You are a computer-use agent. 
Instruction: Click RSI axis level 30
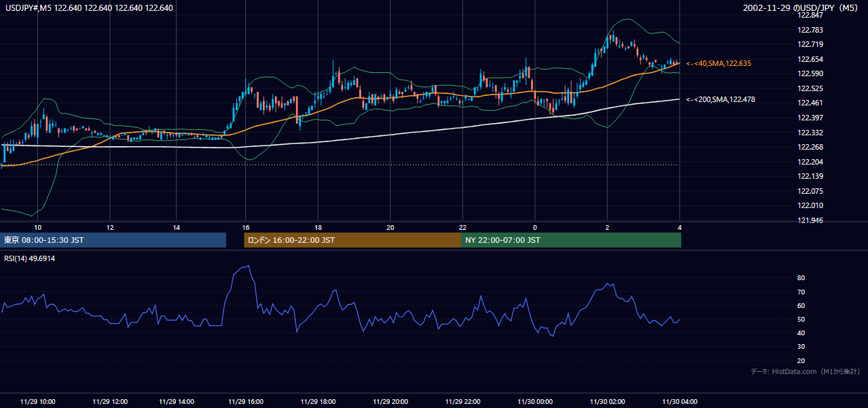tap(801, 346)
